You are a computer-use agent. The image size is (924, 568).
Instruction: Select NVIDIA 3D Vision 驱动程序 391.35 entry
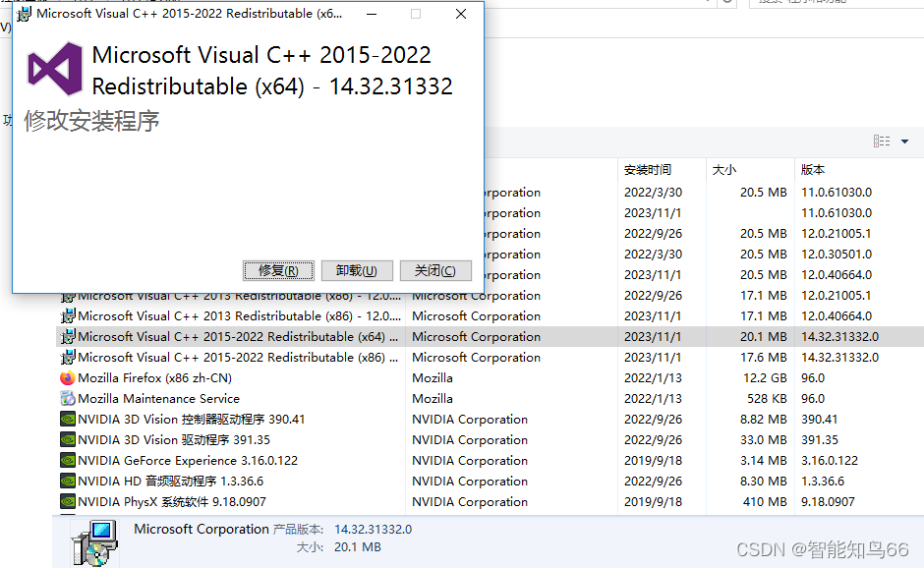[174, 439]
